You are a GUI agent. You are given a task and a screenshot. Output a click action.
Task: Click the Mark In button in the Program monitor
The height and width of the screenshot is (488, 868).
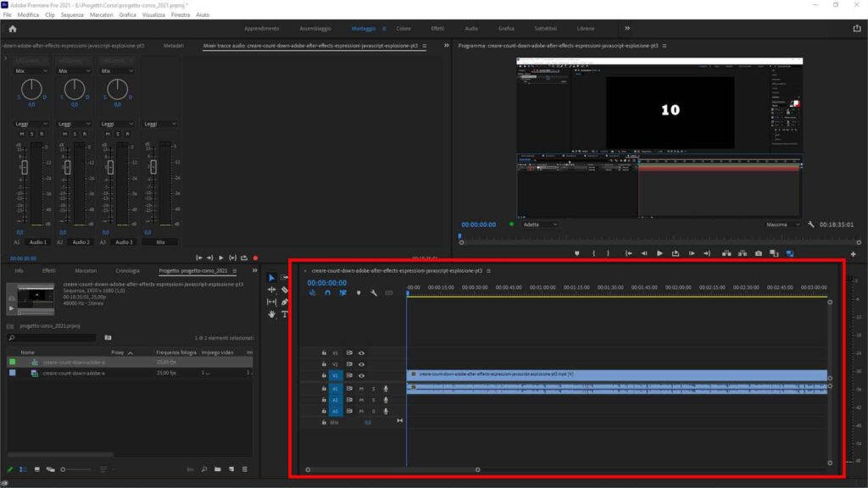593,254
